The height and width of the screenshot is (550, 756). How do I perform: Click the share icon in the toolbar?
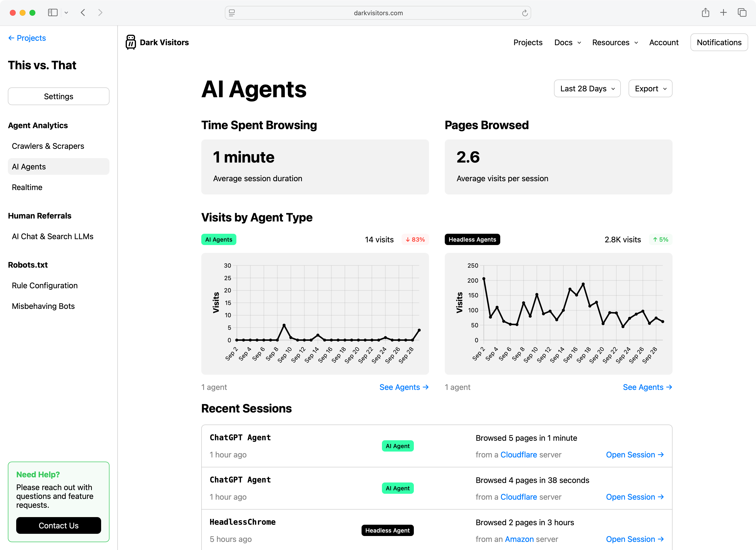pyautogui.click(x=705, y=13)
